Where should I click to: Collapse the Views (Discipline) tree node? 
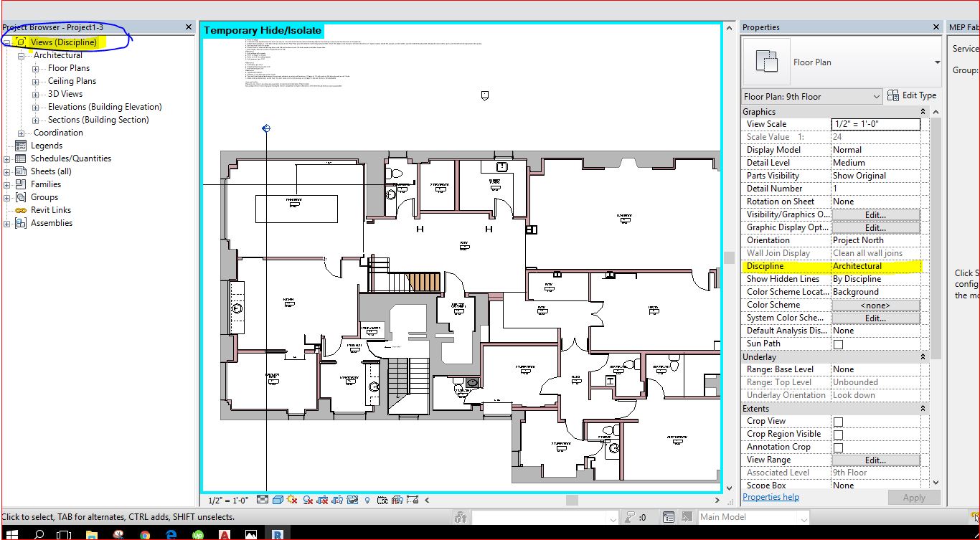(x=7, y=42)
